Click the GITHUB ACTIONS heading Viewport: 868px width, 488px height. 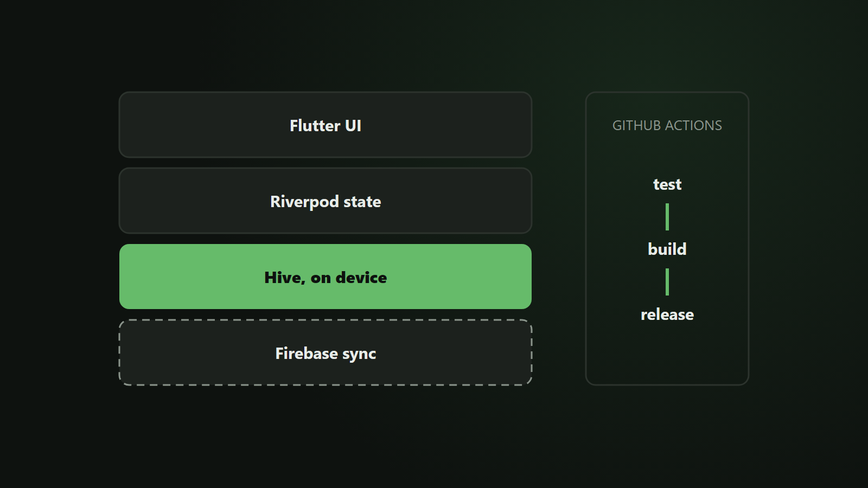tap(667, 125)
